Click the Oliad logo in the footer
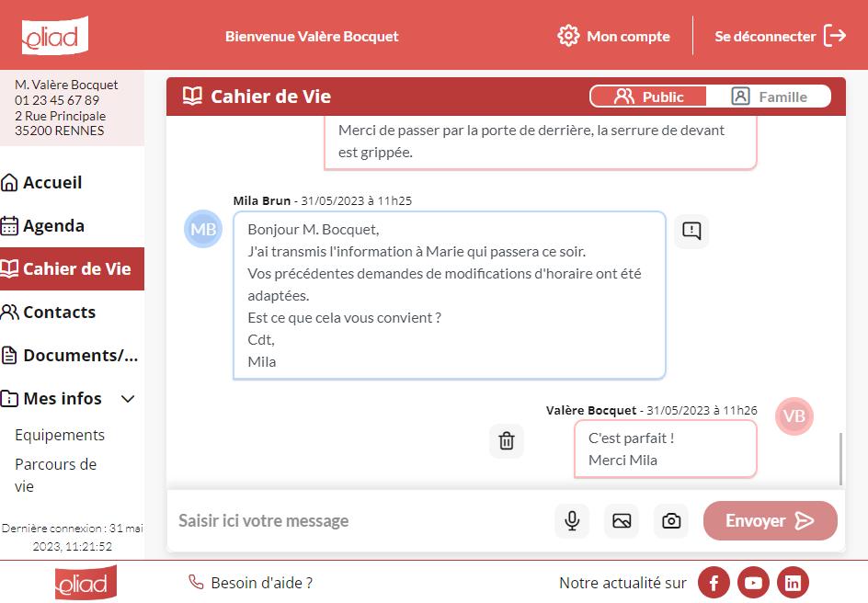868x603 pixels. click(x=86, y=583)
